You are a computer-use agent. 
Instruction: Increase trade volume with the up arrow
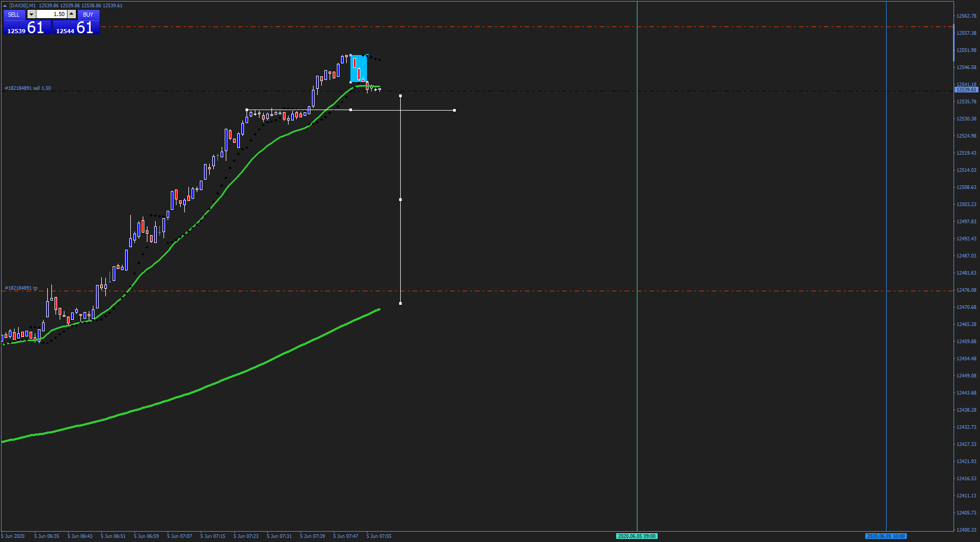[72, 15]
